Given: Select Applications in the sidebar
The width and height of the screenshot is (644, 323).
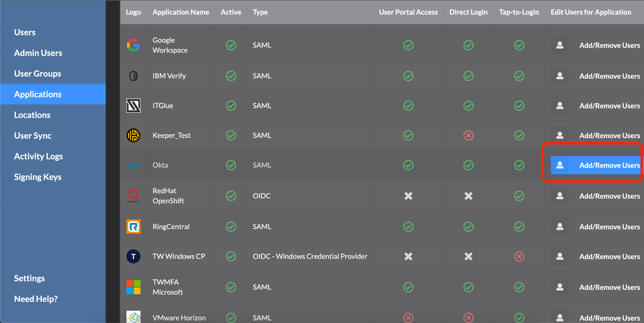Looking at the screenshot, I should (53, 94).
